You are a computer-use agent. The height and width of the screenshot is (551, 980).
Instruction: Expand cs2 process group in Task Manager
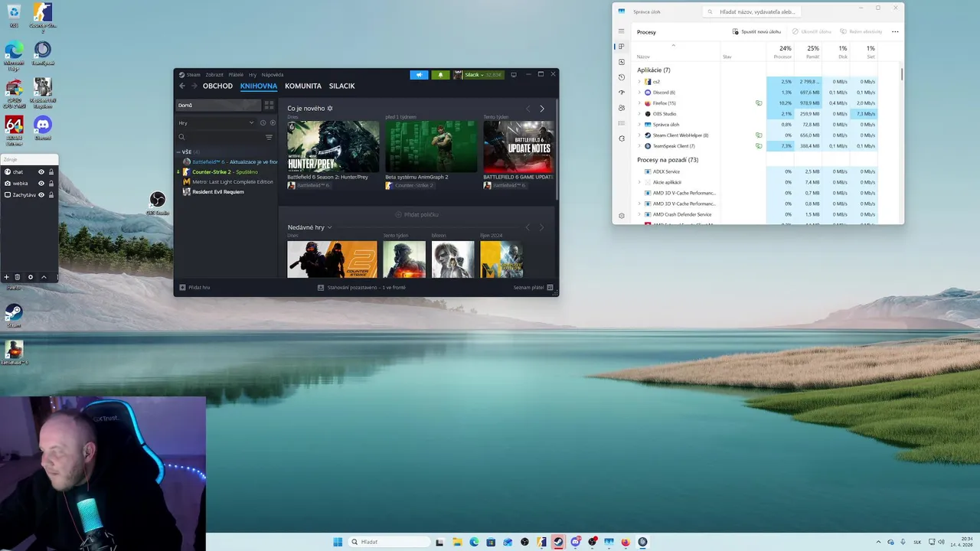click(639, 82)
